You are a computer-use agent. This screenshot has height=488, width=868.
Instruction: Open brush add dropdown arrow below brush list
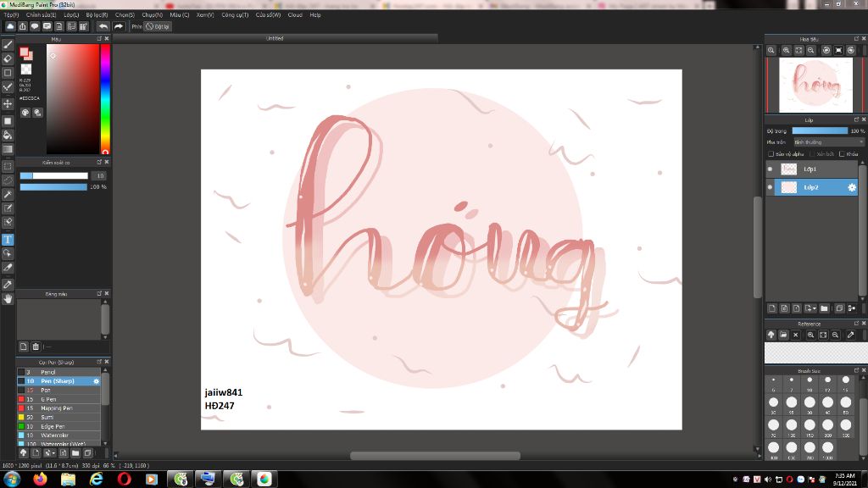53,453
